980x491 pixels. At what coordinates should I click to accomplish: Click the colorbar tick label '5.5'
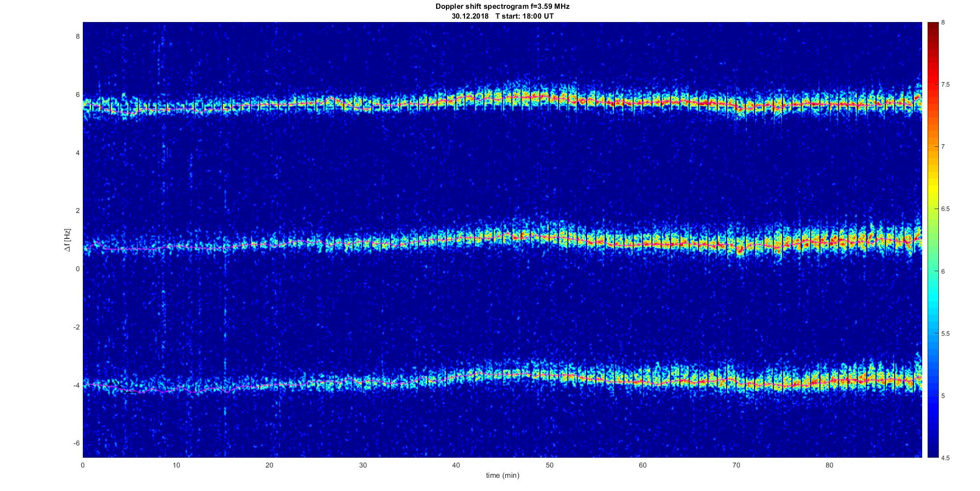946,333
